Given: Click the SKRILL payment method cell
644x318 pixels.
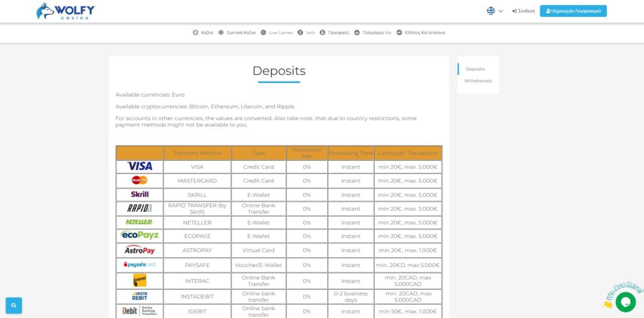Looking at the screenshot, I should click(197, 195).
